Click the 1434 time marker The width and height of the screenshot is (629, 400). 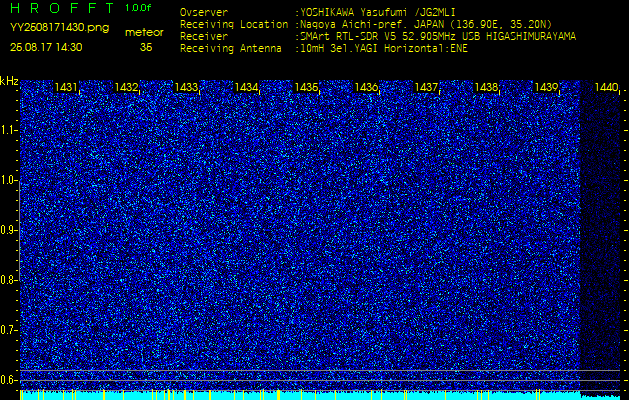[246, 87]
